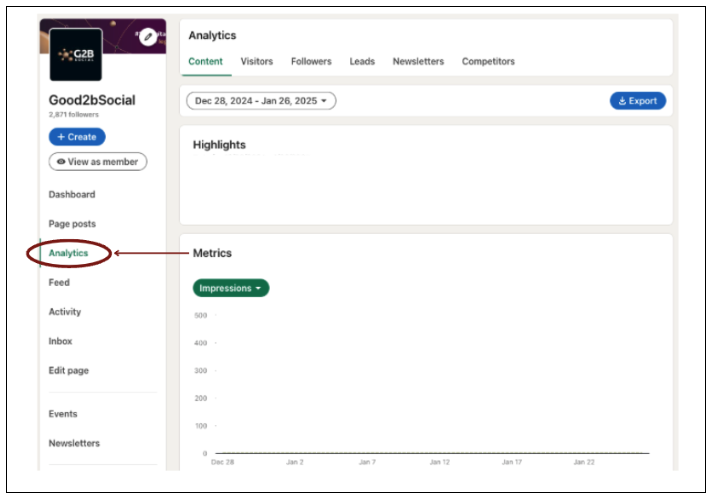Click the Highlights heading
The height and width of the screenshot is (500, 713).
[x=219, y=145]
